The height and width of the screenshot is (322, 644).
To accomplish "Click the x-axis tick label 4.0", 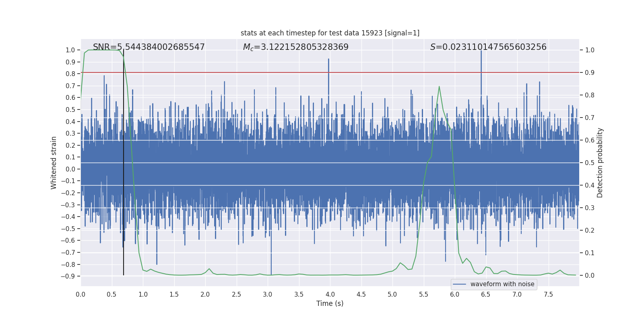I will (x=330, y=295).
